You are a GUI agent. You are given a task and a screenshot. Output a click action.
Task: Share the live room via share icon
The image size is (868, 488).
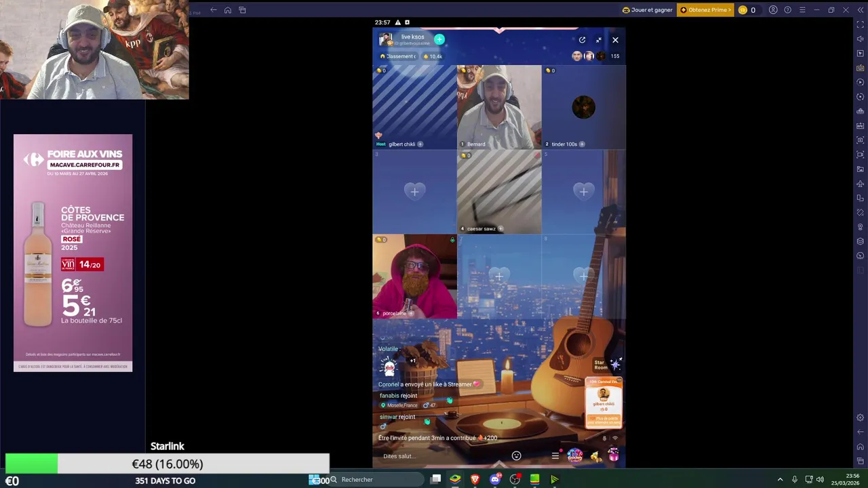click(582, 40)
